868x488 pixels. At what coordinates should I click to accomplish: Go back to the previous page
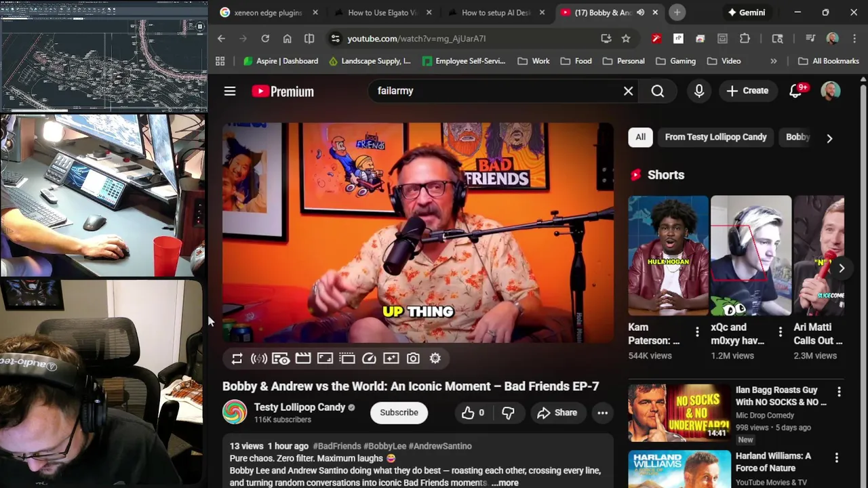(221, 39)
